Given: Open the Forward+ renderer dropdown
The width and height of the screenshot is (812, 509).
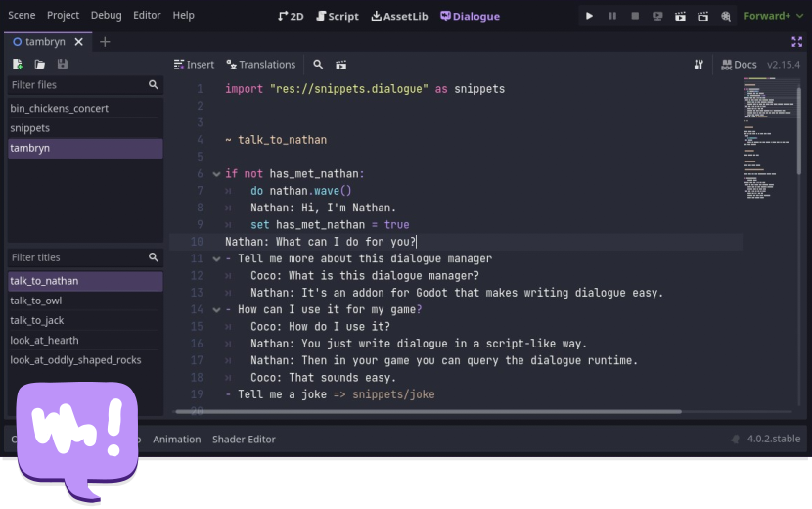Looking at the screenshot, I should pyautogui.click(x=774, y=16).
